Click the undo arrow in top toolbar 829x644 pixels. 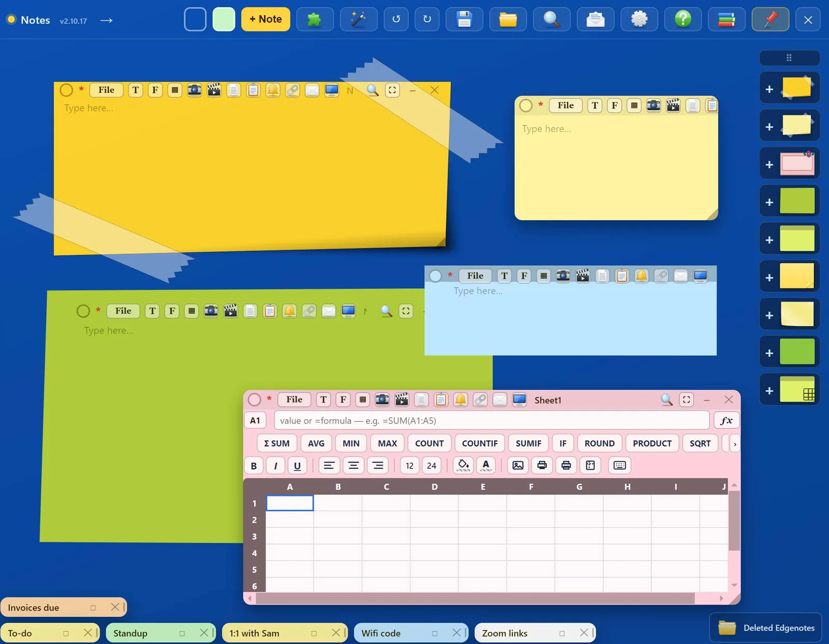[x=396, y=20]
